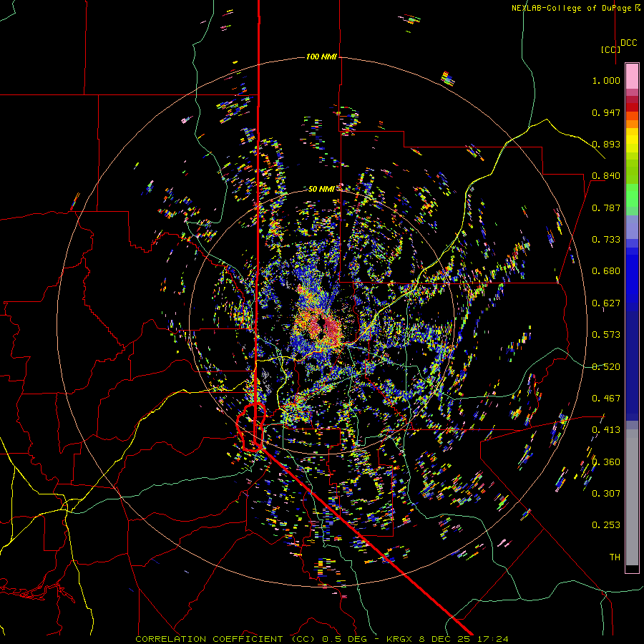Click the red warning polygon near 50 NMI ring
Image resolution: width=644 pixels, height=644 pixels.
tap(251, 427)
